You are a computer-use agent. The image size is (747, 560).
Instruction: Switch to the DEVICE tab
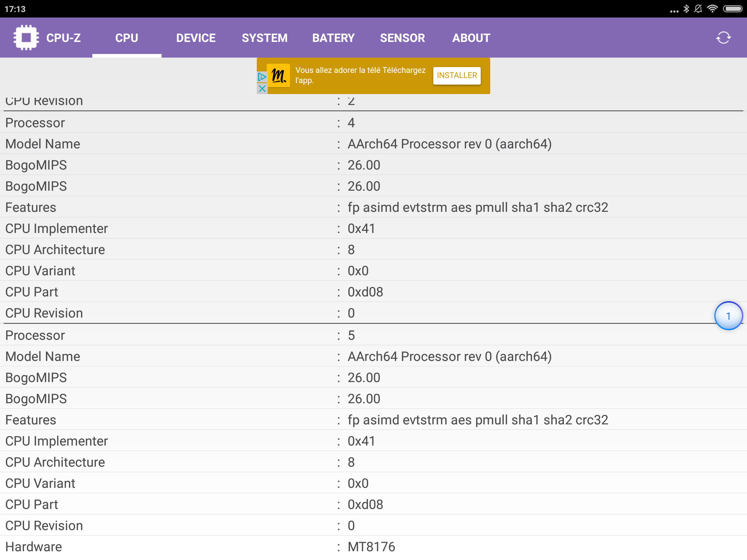coord(196,38)
